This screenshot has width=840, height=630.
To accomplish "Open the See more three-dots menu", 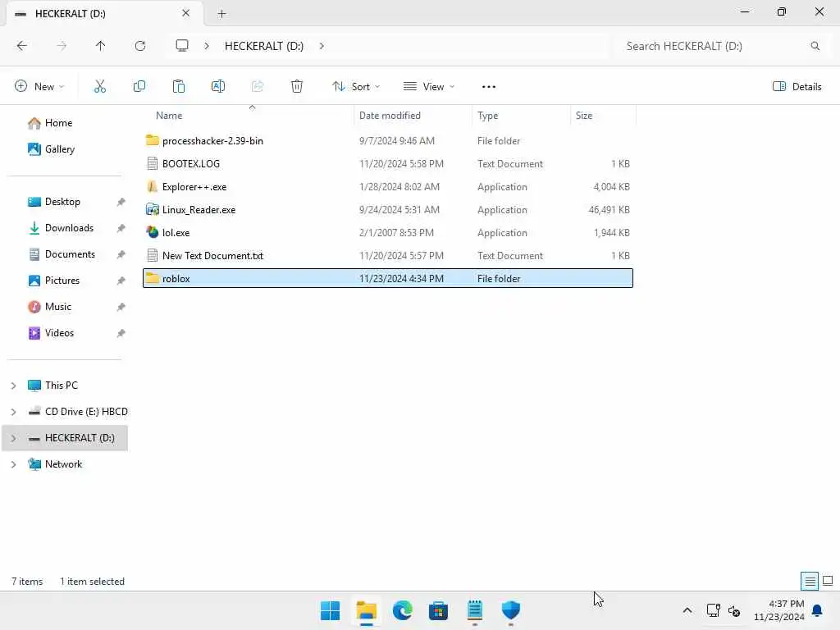I will tap(489, 87).
